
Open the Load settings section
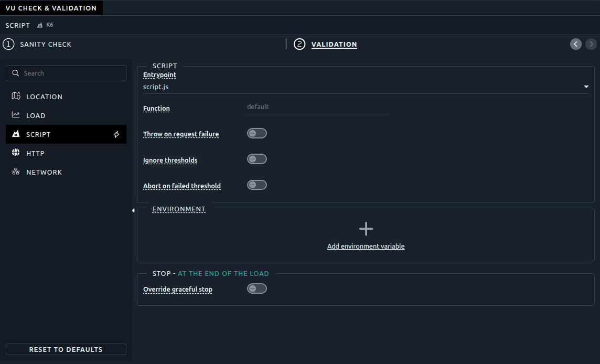[x=66, y=115]
